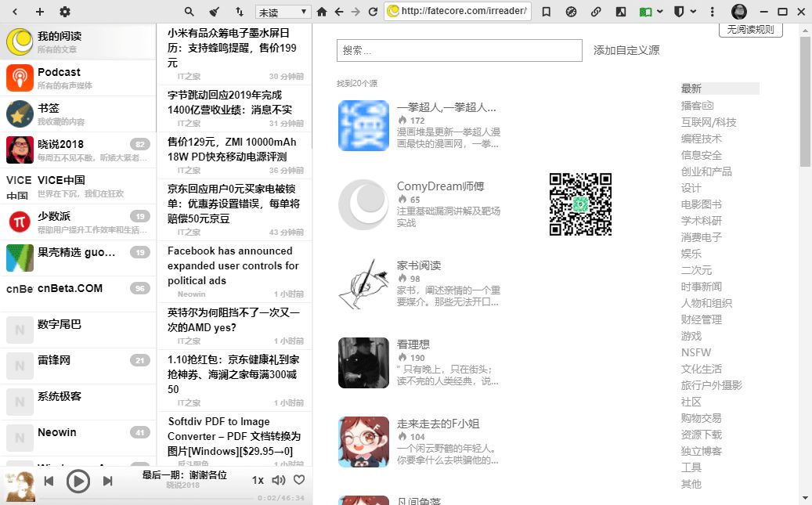Open the 小米有品电子墨水屏日历 article

coord(235,54)
